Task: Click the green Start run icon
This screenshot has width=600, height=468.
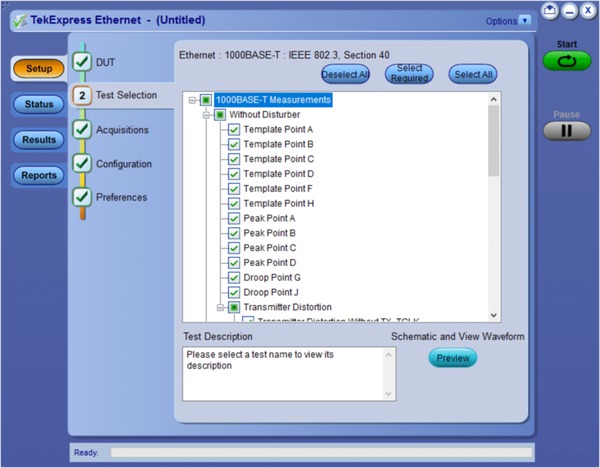Action: [567, 62]
